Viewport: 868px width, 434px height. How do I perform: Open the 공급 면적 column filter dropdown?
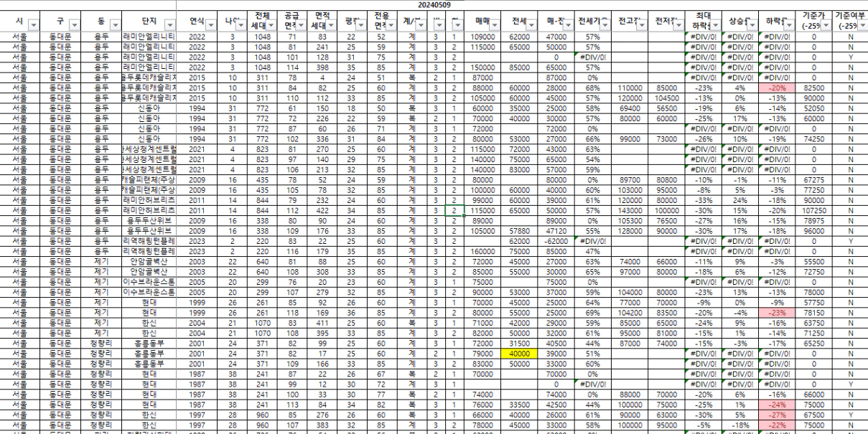click(x=301, y=25)
